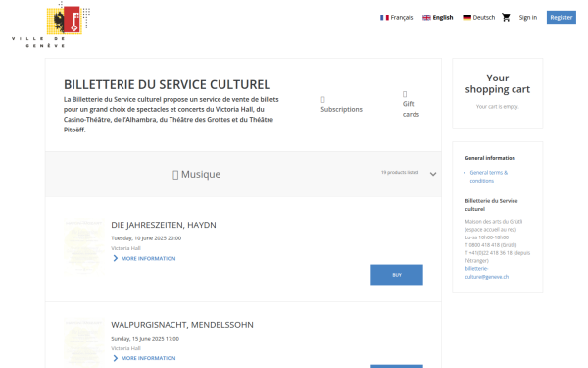This screenshot has height=368, width=588.
Task: Open the Gift cards section
Action: tap(411, 109)
